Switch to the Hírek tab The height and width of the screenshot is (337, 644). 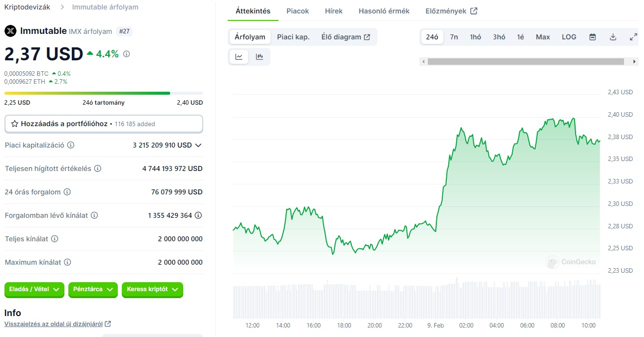pos(334,11)
